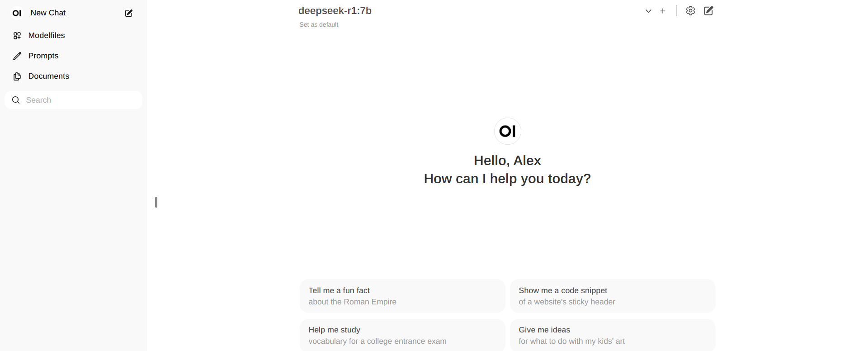Expand the model selector chevron

648,11
